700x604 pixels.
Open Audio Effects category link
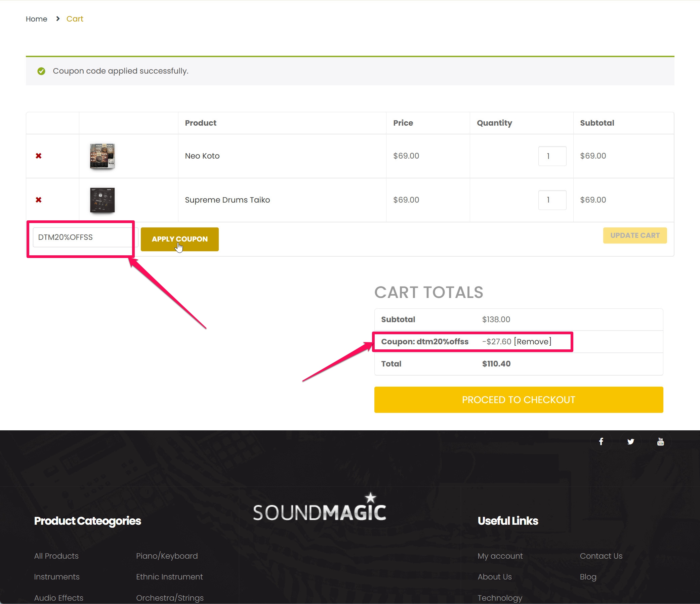tap(58, 598)
